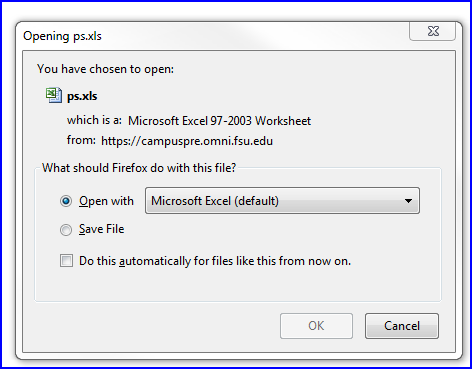
Task: Click the Opening ps.xls title bar
Action: [x=213, y=36]
